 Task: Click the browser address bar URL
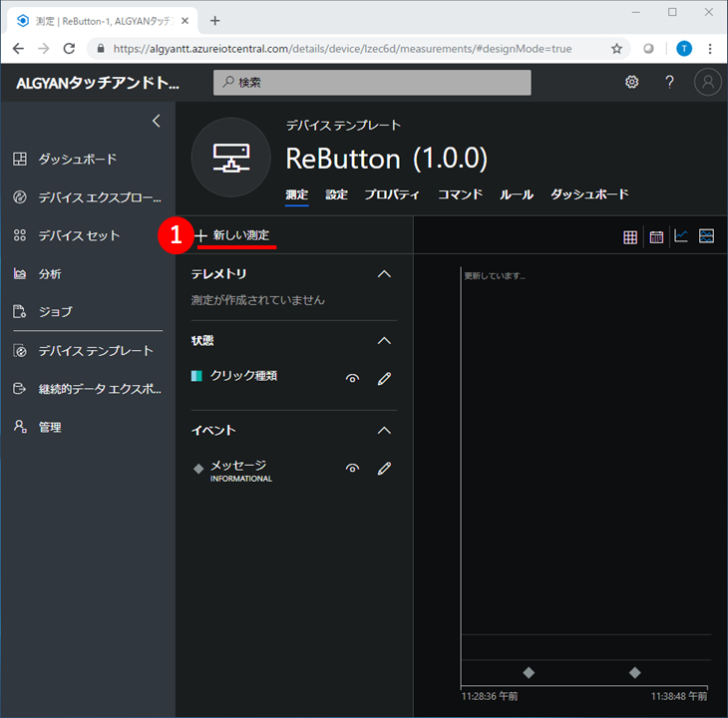pos(342,48)
